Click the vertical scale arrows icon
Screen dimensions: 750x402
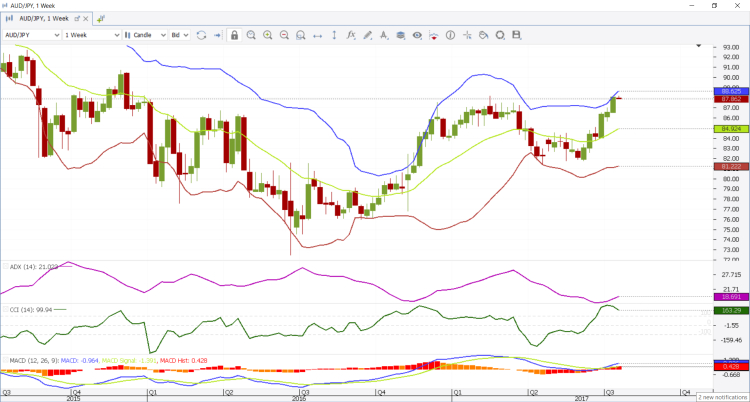click(334, 35)
